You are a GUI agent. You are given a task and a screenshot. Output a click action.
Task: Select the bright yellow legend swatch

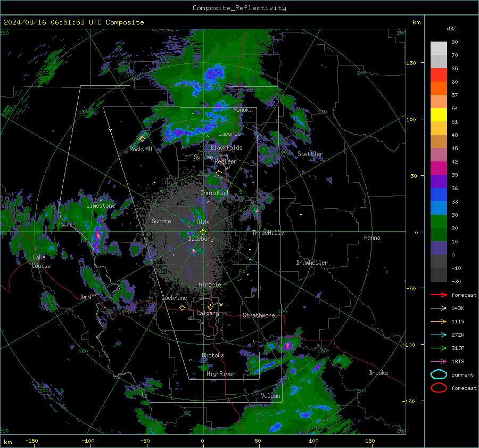click(x=439, y=115)
